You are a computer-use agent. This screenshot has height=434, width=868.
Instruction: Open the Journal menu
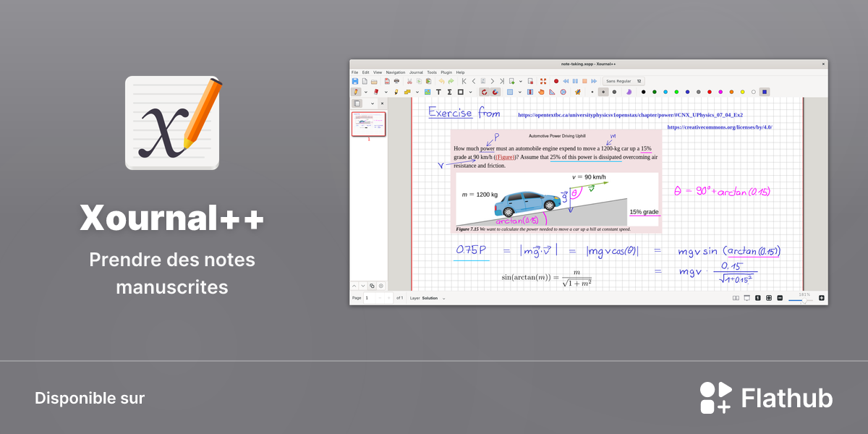coord(416,72)
